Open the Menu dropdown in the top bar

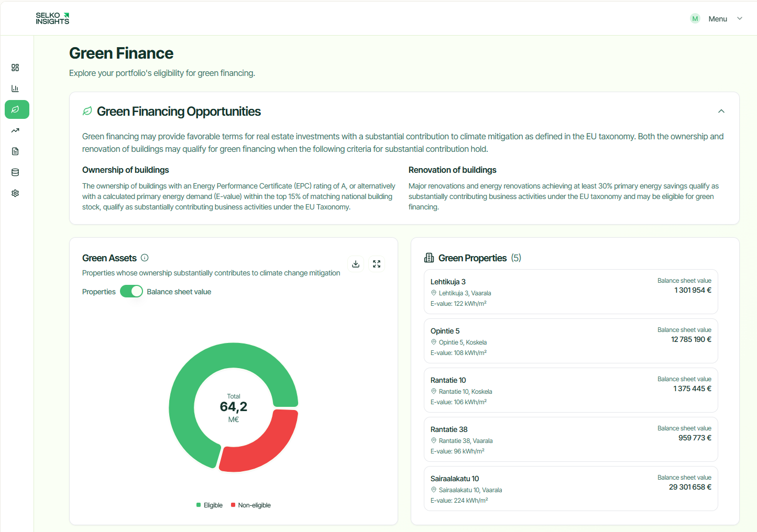(x=726, y=18)
